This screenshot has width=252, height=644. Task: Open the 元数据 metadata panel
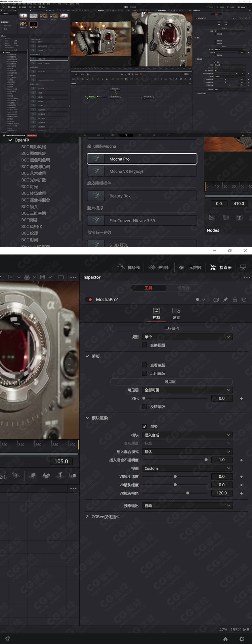(190, 267)
